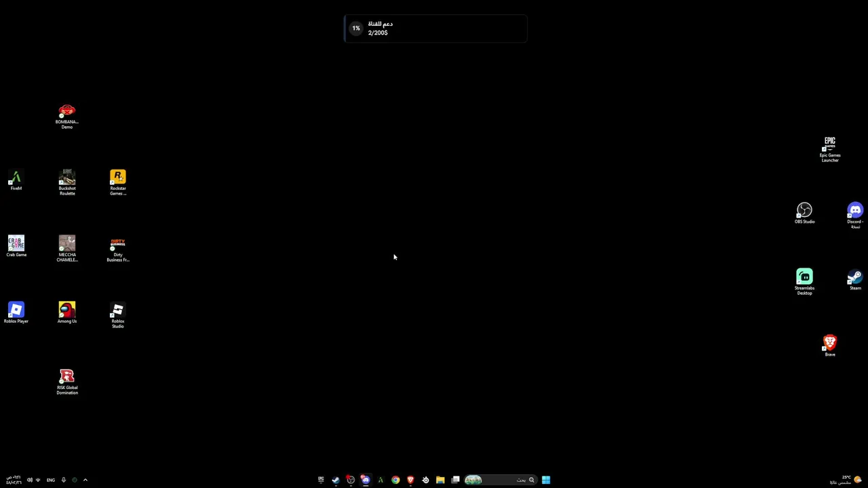Select the Among Us desktop shortcut
This screenshot has width=868, height=488.
[67, 313]
